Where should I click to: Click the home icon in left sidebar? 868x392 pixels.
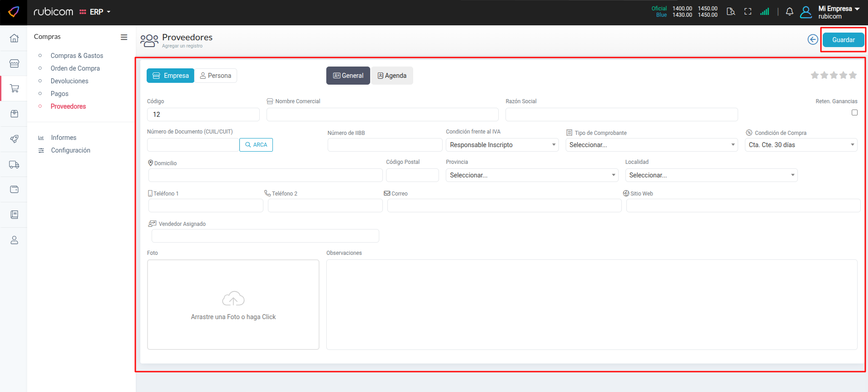point(14,38)
